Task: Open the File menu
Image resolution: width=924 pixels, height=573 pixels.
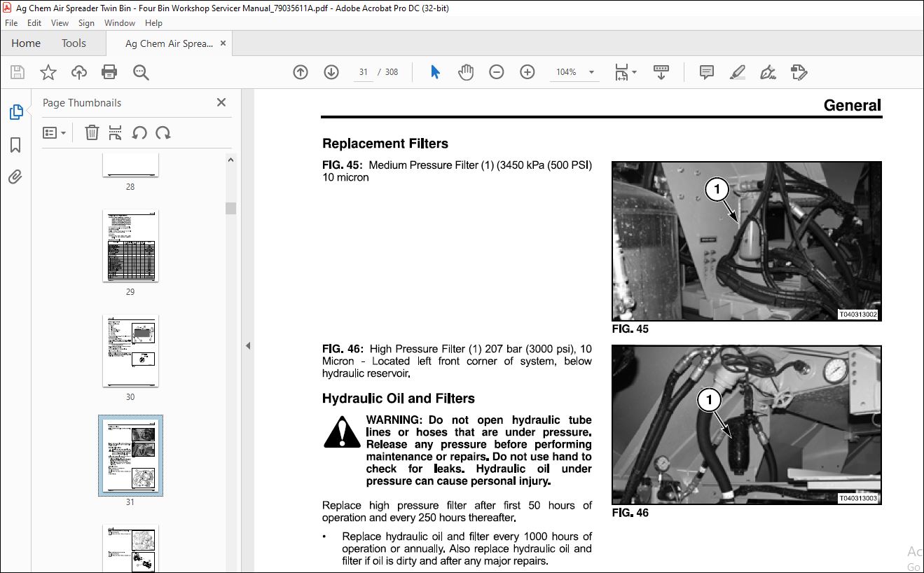Action: (11, 23)
